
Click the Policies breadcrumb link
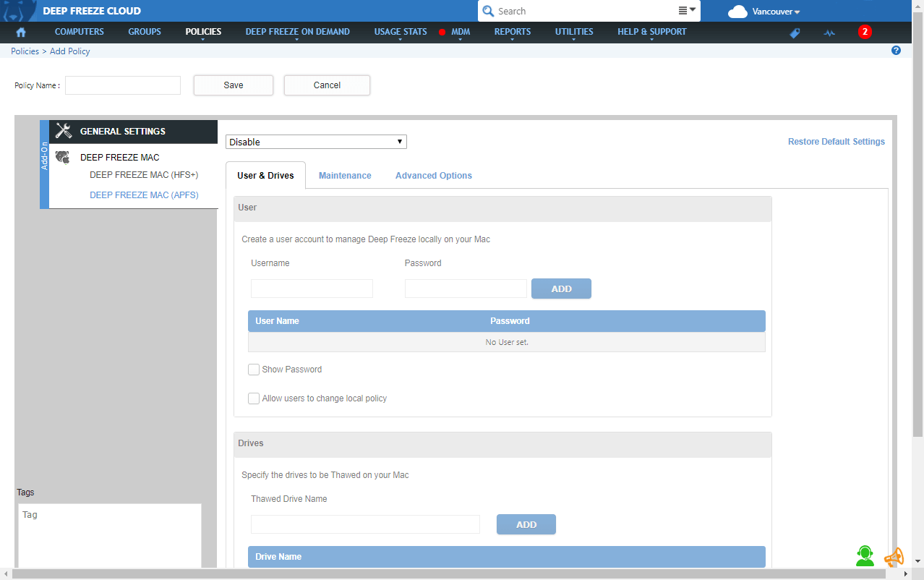click(25, 51)
